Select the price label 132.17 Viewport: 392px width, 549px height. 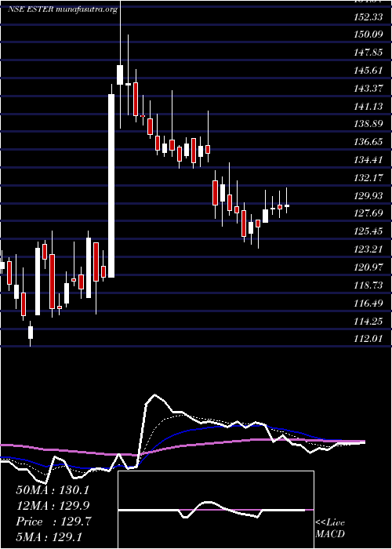tap(368, 178)
